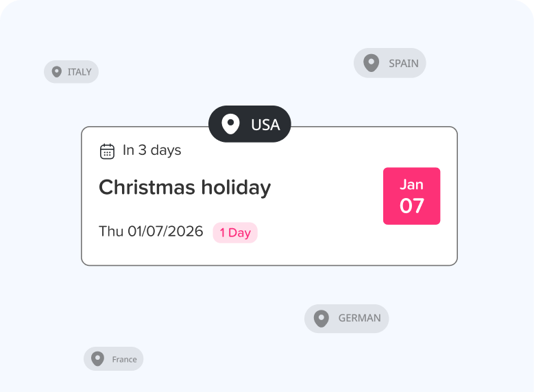Click the pink Jan 07 date badge

tap(411, 196)
